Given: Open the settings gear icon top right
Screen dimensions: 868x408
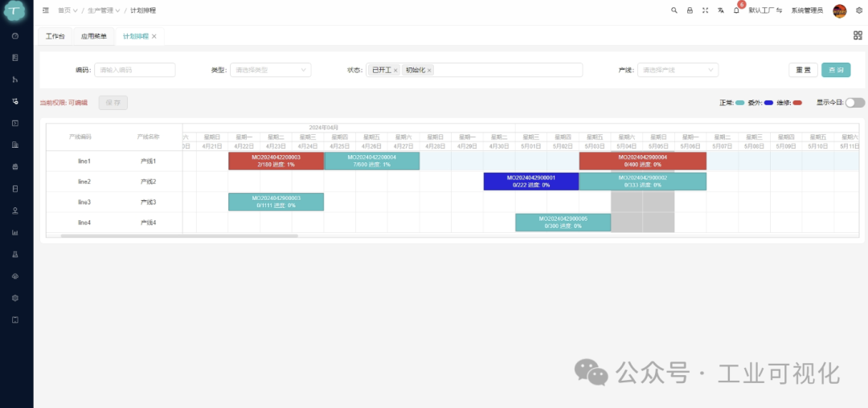Looking at the screenshot, I should (859, 10).
